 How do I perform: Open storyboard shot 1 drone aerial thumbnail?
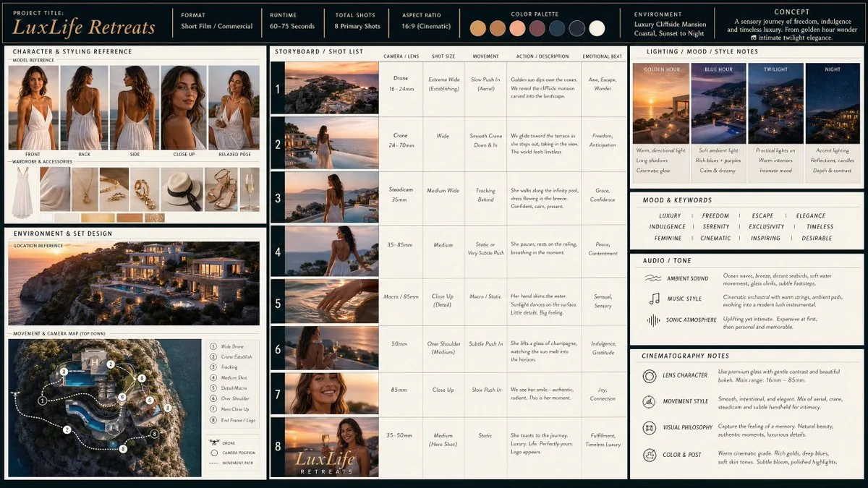[x=331, y=87]
